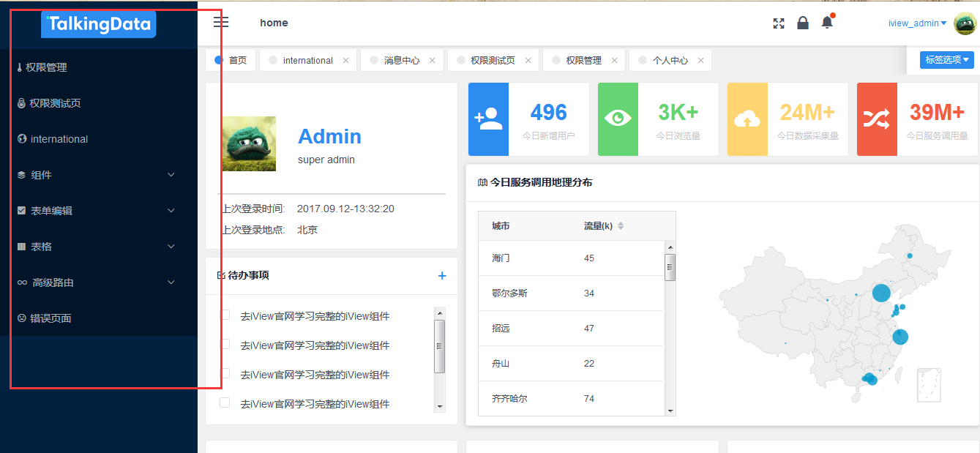The image size is (980, 453).
Task: Switch to the 首页 tab
Action: tap(231, 61)
